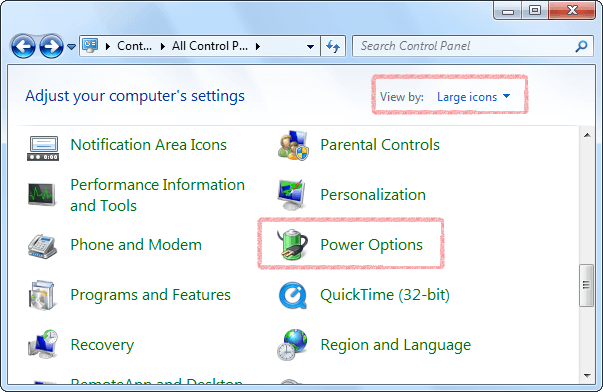Click the Performance Information and Tools monitor icon

42,195
